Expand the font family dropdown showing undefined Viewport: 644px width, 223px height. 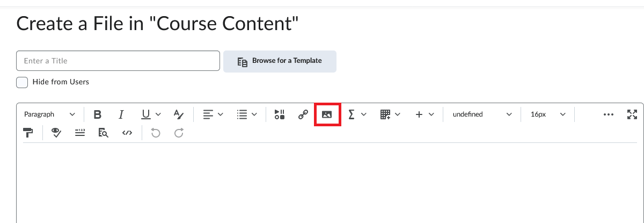(x=482, y=114)
